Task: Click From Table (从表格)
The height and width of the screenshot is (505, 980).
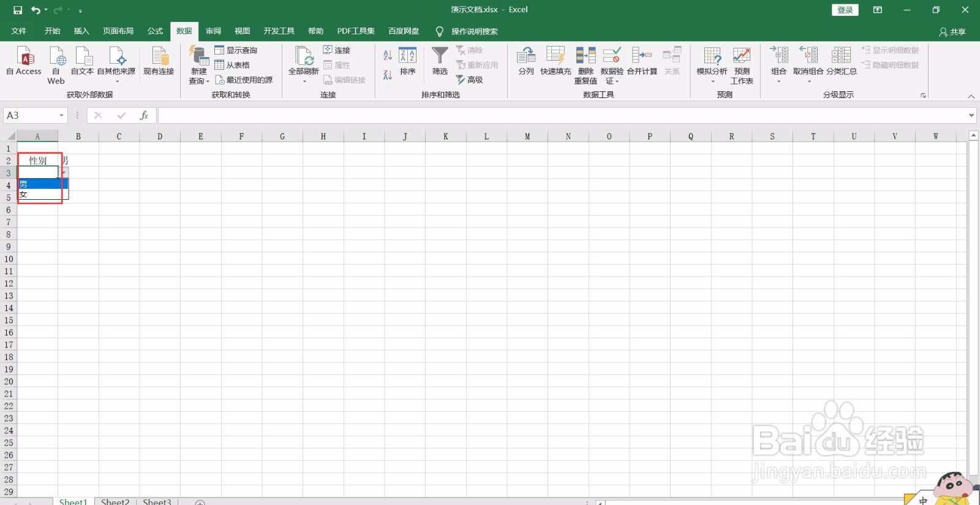Action: (232, 65)
